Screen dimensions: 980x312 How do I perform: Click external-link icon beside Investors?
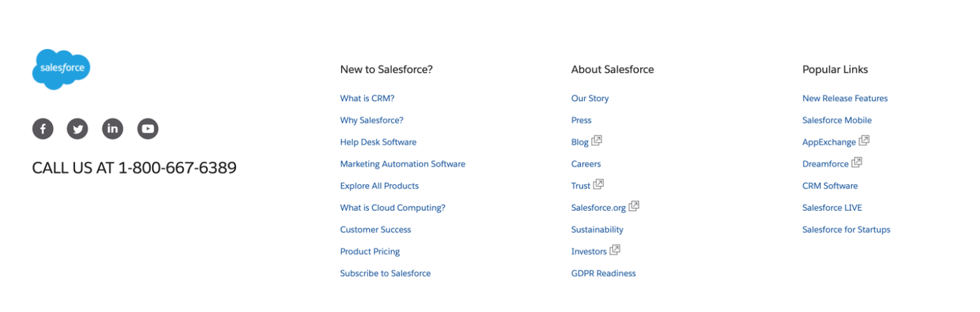pyautogui.click(x=615, y=250)
